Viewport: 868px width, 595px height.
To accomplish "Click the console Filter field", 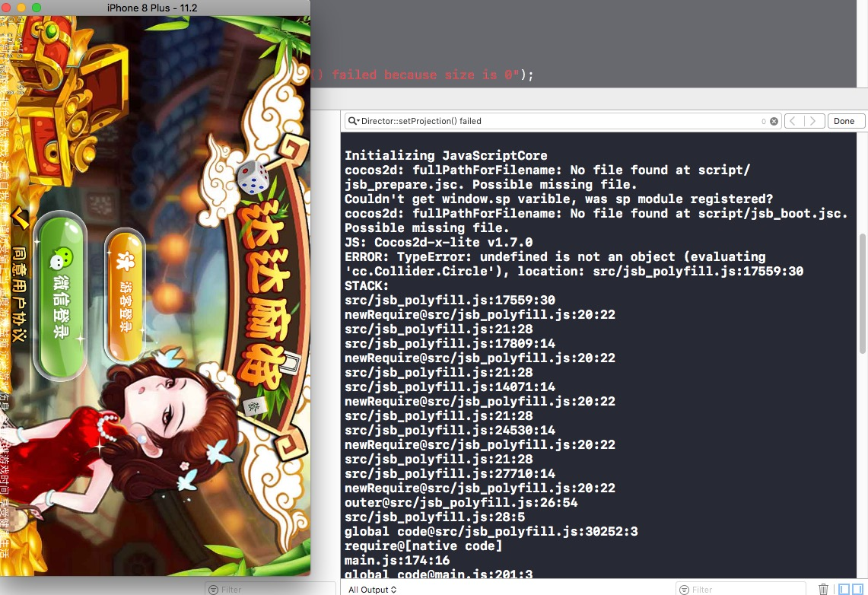I will 741,590.
